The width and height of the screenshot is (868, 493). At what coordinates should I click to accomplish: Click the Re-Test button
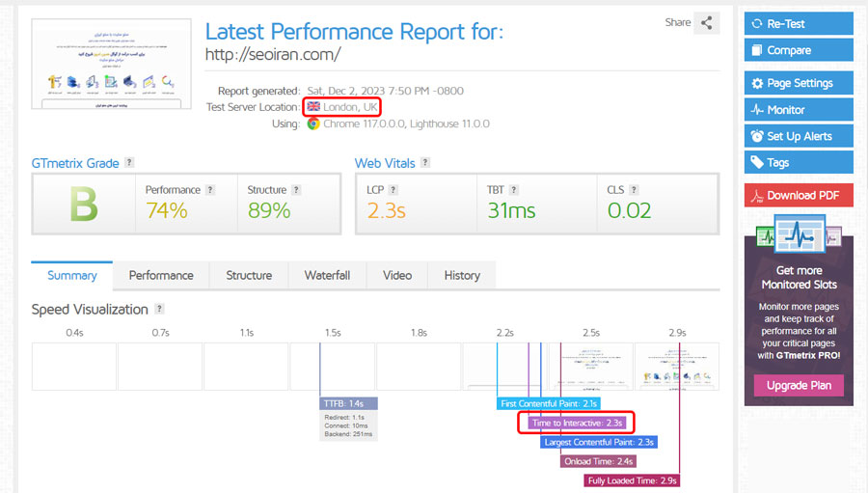799,24
